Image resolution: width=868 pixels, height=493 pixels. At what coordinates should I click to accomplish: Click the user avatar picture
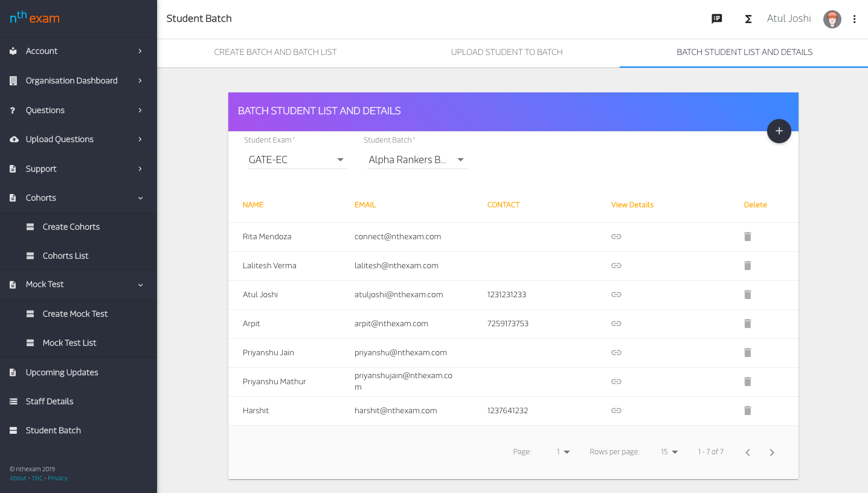pos(832,19)
